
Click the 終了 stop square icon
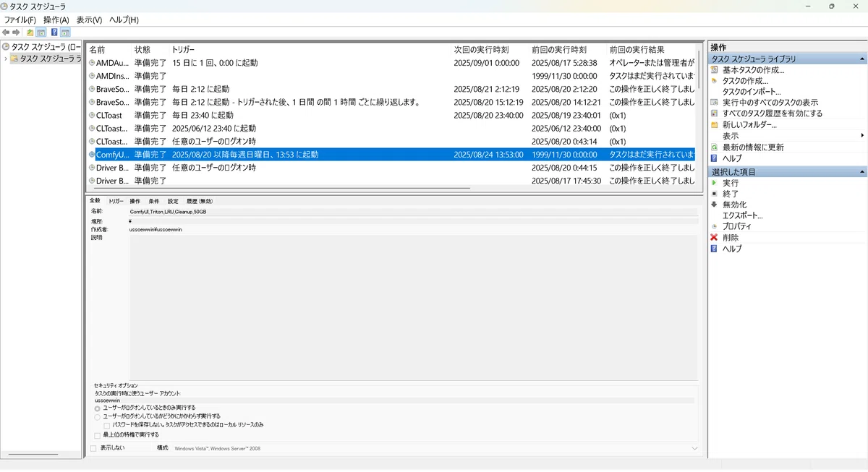(715, 194)
